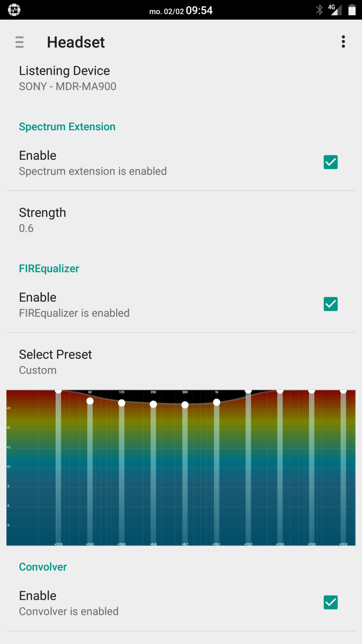Viewport: 362px width, 644px height.
Task: Tap the battery status icon
Action: point(352,10)
